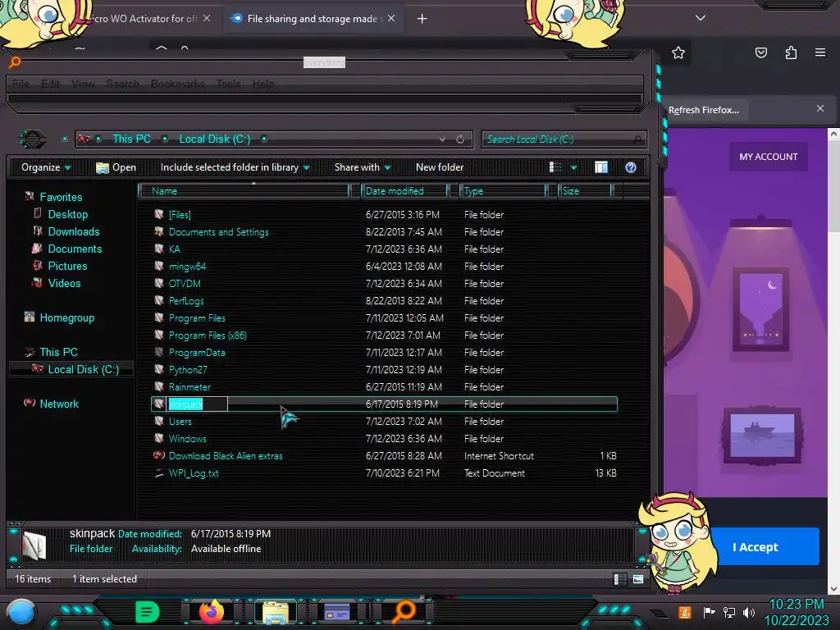Click Explorer back navigation button

point(33,139)
